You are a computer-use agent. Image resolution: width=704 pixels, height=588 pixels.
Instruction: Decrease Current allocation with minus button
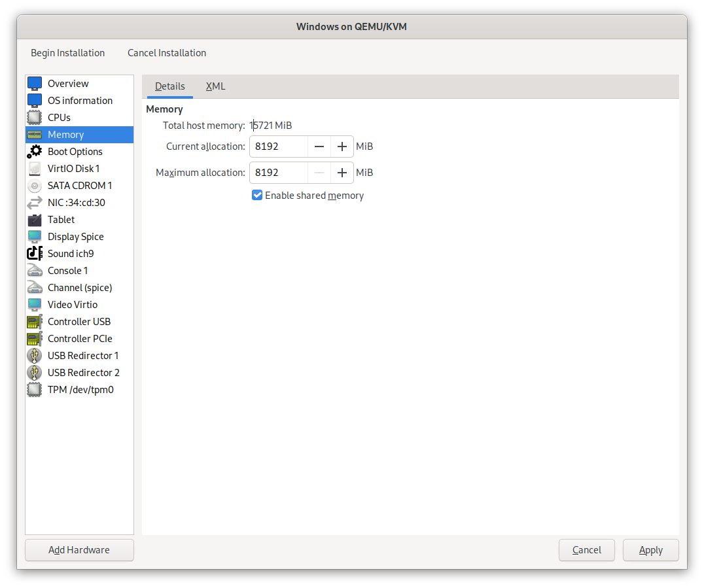(x=319, y=147)
